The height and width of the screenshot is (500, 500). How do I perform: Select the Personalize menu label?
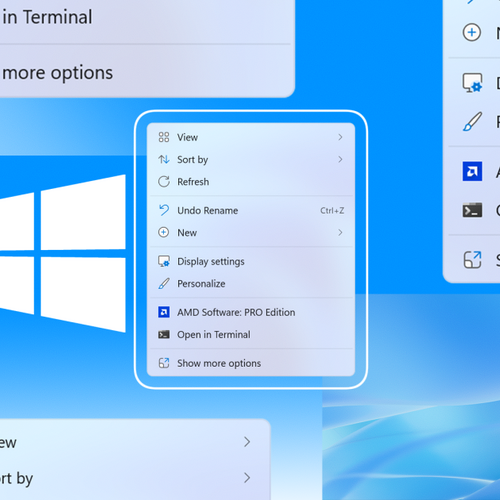201,284
